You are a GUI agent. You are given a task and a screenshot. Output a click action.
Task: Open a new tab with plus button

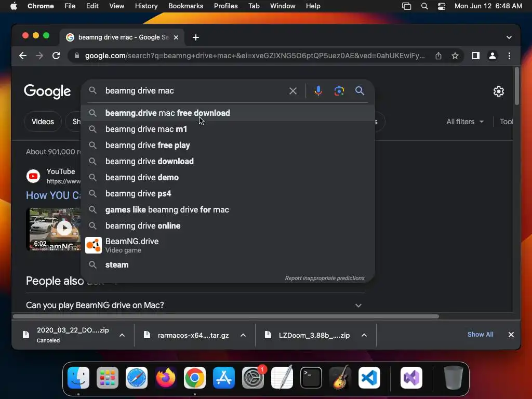coord(196,37)
